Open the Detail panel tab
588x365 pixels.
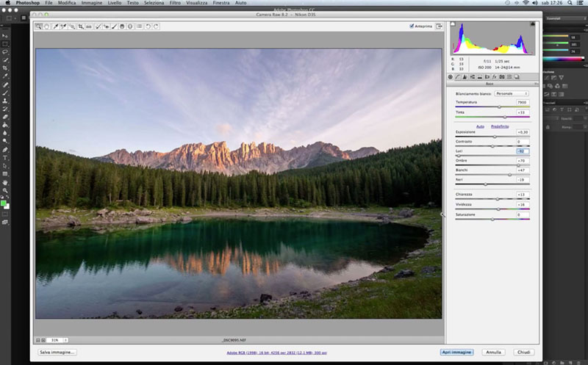tap(465, 77)
